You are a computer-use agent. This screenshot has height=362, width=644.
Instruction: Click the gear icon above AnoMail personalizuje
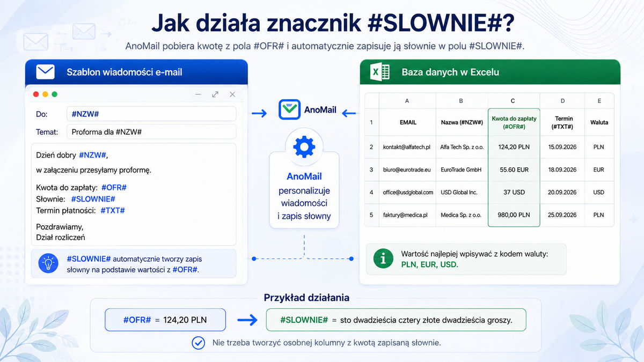[x=304, y=146]
